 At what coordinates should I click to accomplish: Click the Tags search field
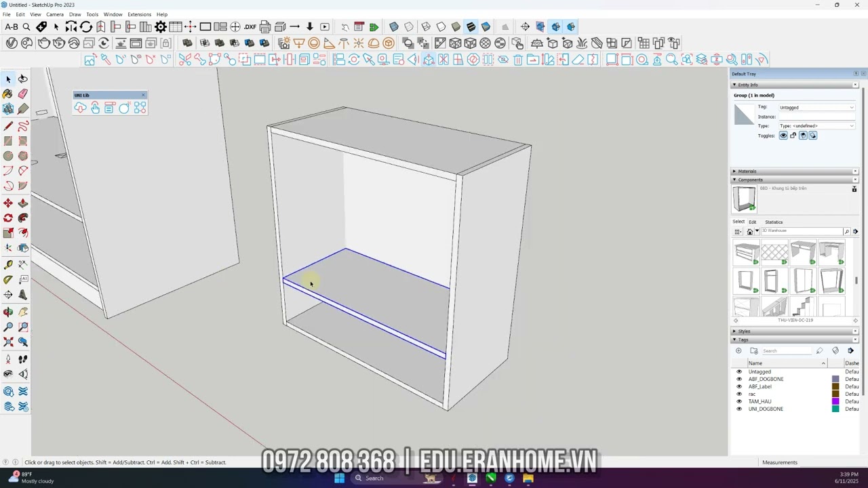pos(787,350)
